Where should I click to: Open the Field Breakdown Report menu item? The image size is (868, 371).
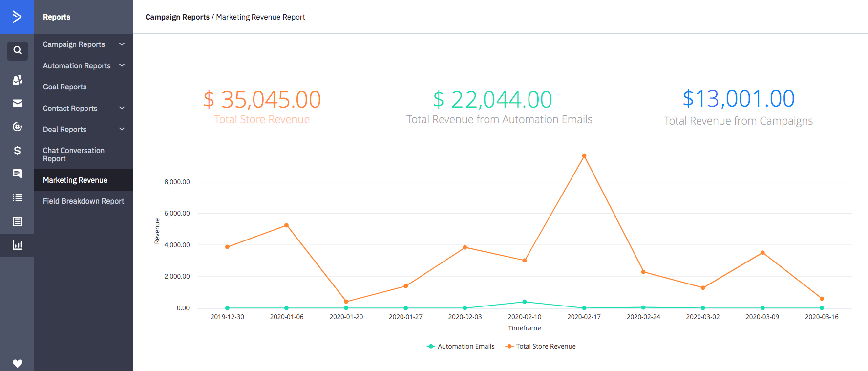pyautogui.click(x=84, y=201)
